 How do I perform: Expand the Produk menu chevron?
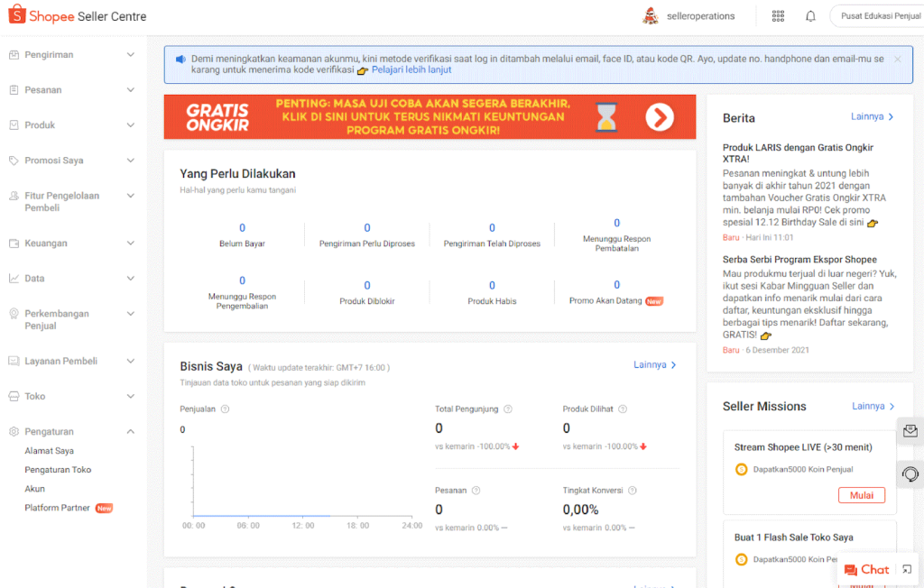pyautogui.click(x=131, y=125)
